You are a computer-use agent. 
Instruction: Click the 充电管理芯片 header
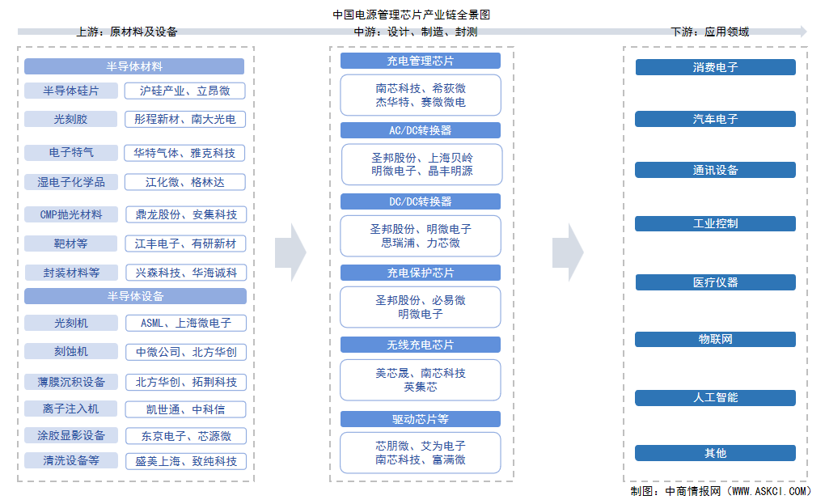point(421,61)
